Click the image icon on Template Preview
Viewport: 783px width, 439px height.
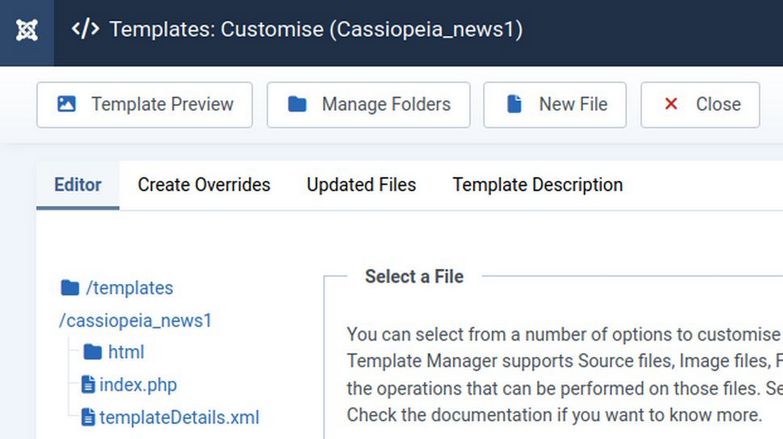tap(67, 104)
